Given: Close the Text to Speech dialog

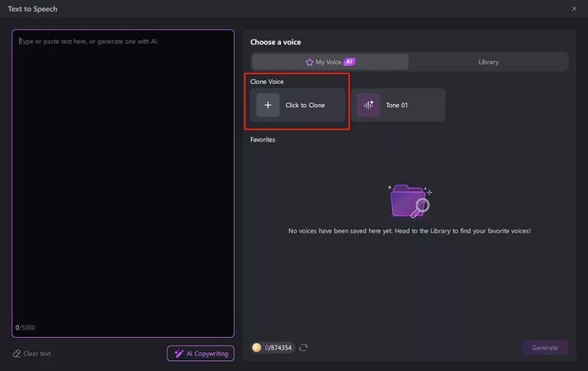Looking at the screenshot, I should (574, 8).
